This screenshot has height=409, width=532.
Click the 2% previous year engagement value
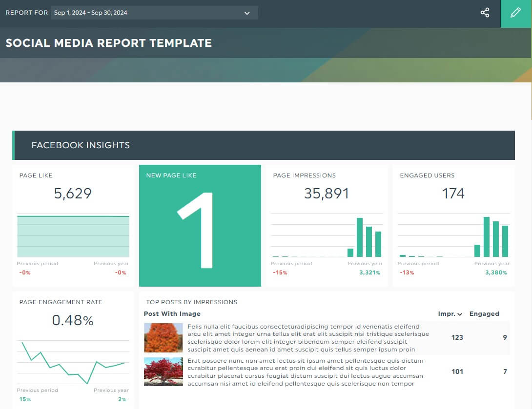(x=122, y=400)
